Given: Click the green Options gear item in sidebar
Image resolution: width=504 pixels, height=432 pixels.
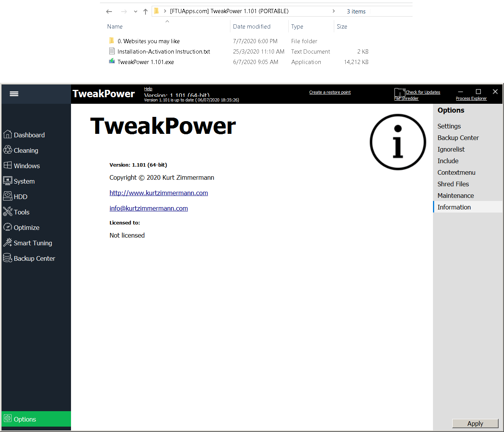Looking at the screenshot, I should coord(36,419).
